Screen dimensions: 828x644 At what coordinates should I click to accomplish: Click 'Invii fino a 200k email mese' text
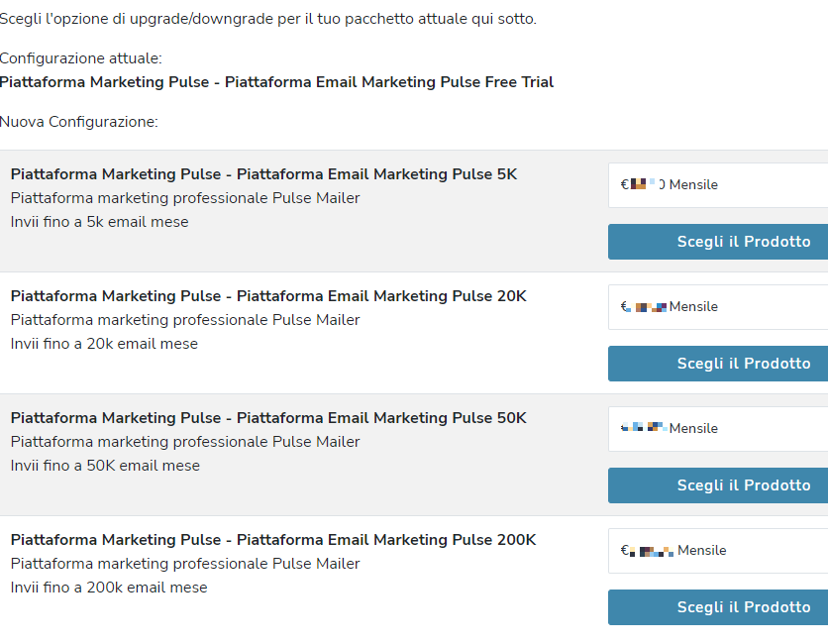click(109, 588)
